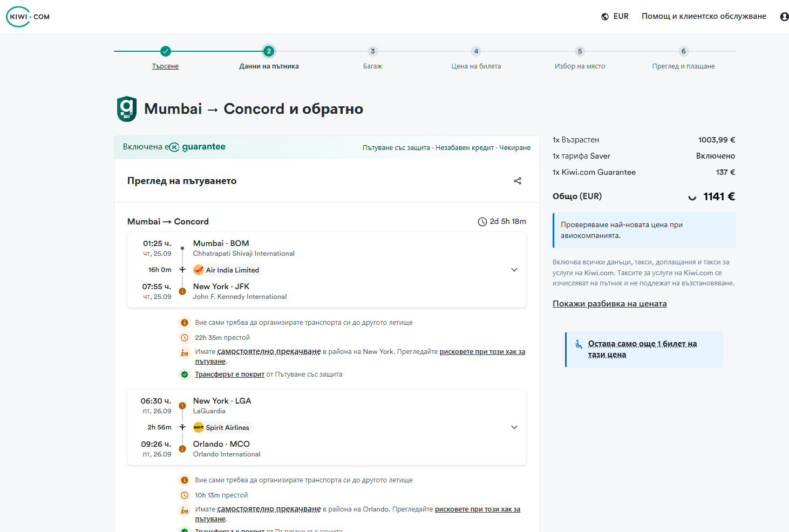Click the New York · JFK airport name

(221, 287)
